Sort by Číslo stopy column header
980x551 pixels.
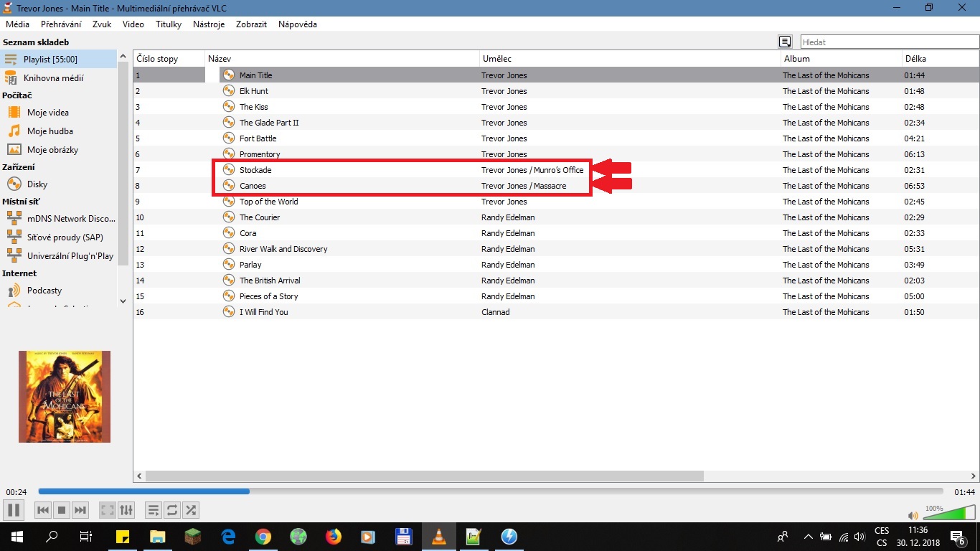coord(169,59)
